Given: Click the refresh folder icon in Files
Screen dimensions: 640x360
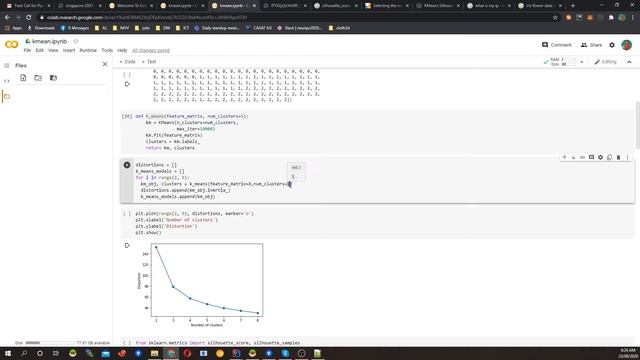Looking at the screenshot, I should pyautogui.click(x=38, y=78).
